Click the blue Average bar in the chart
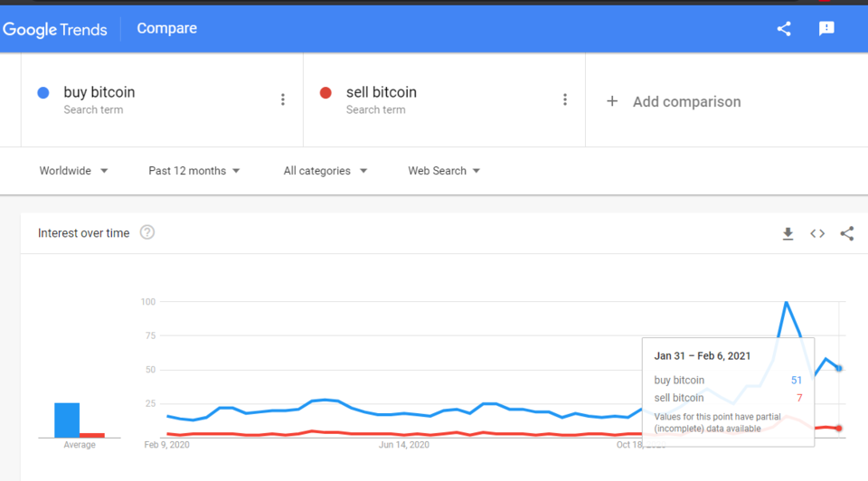Image resolution: width=868 pixels, height=481 pixels. point(67,420)
